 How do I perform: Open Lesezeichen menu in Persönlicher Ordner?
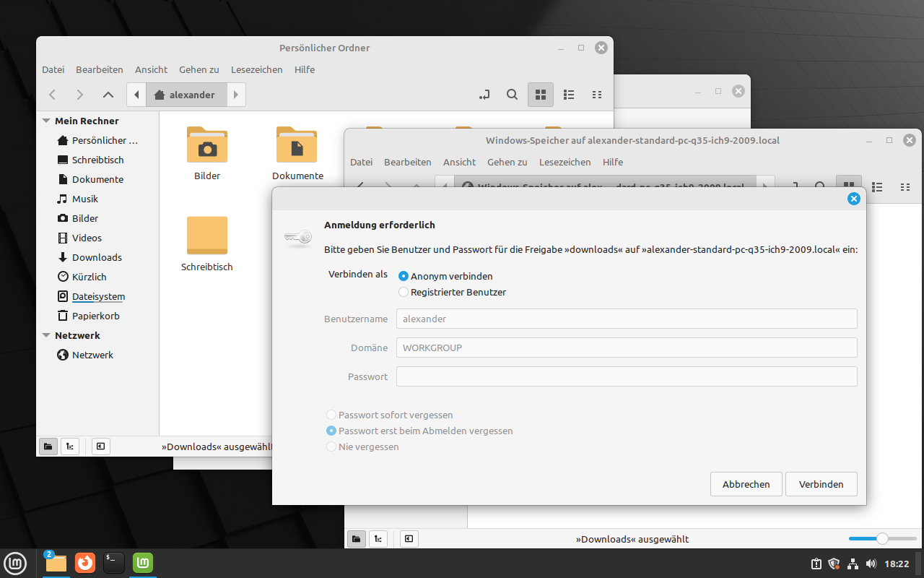tap(257, 69)
